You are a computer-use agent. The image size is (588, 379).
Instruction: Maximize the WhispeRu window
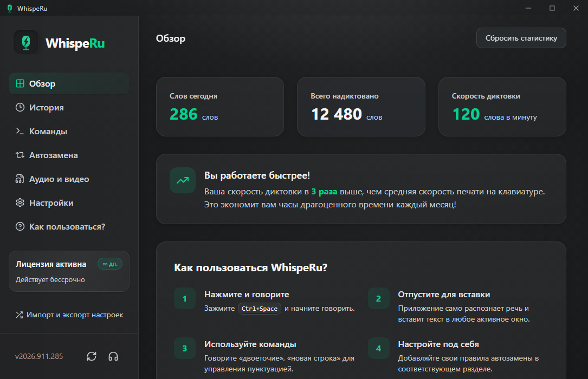coord(552,8)
